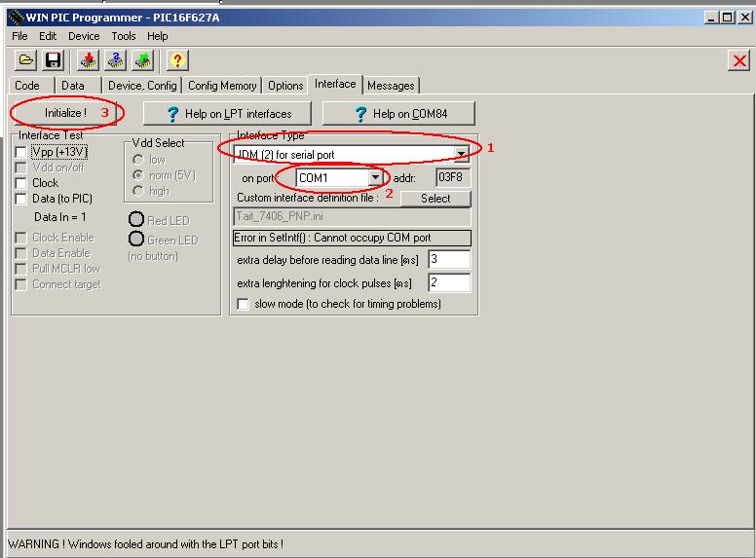The width and height of the screenshot is (756, 558).
Task: Open the COM1 port dropdown arrow
Action: (375, 178)
